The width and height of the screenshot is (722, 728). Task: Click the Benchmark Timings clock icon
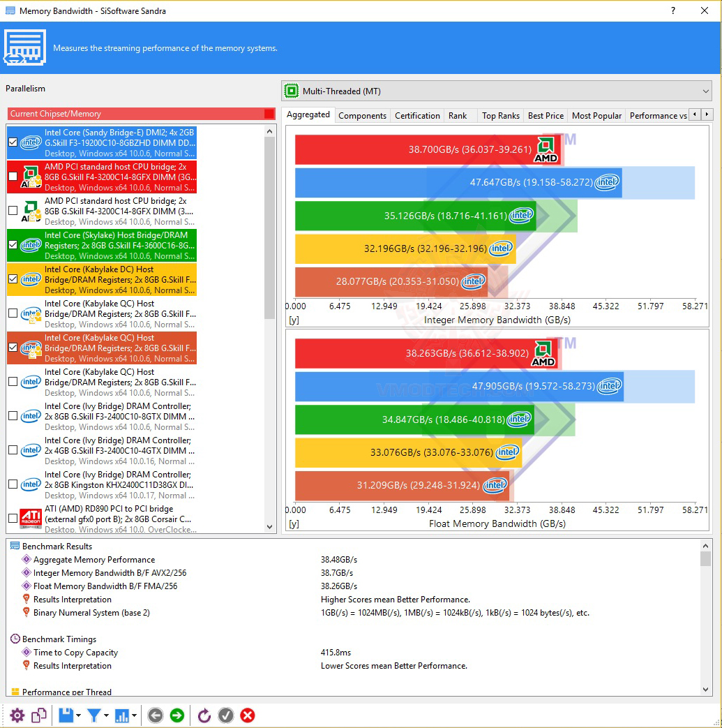[x=15, y=639]
